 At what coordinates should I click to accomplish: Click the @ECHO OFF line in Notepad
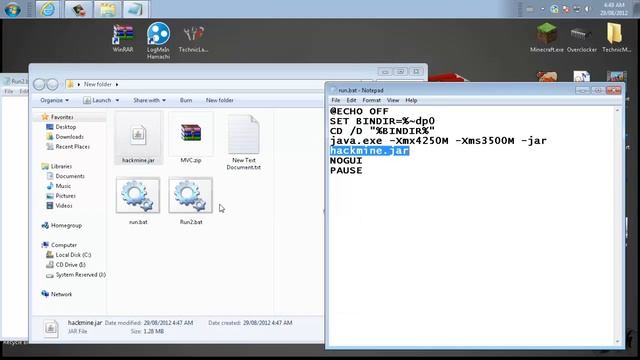[359, 111]
